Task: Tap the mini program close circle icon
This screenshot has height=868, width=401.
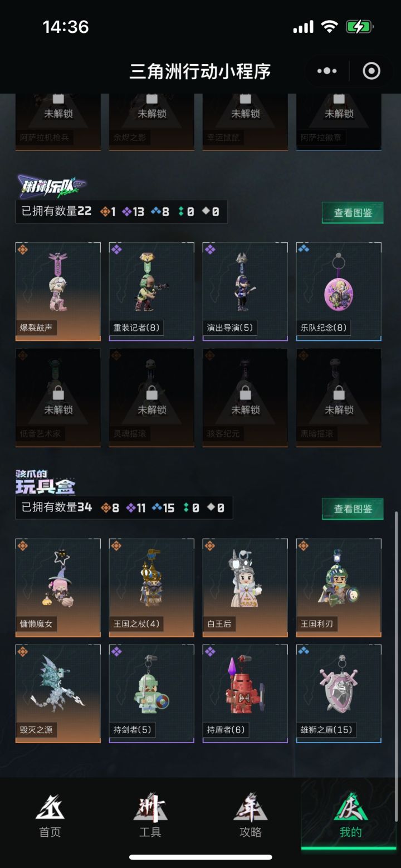Action: pyautogui.click(x=371, y=71)
